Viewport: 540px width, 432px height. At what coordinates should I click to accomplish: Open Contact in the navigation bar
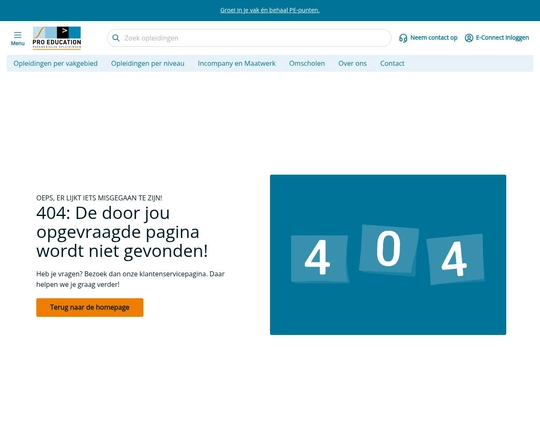click(392, 63)
